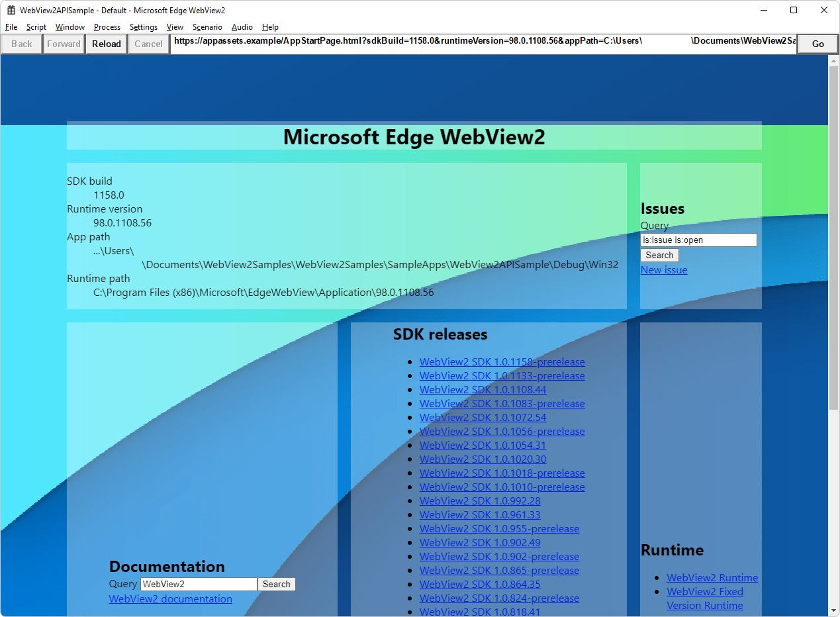
Task: Open the WebView2 documentation link
Action: [170, 598]
